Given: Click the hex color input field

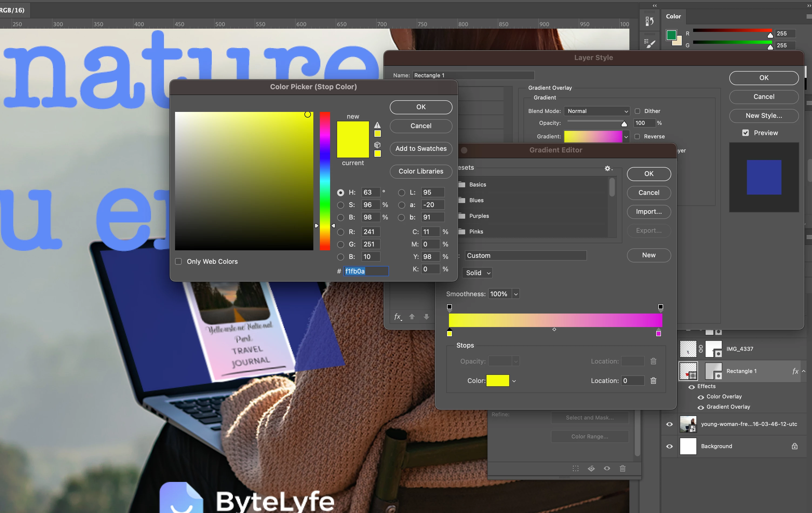Looking at the screenshot, I should (x=366, y=271).
